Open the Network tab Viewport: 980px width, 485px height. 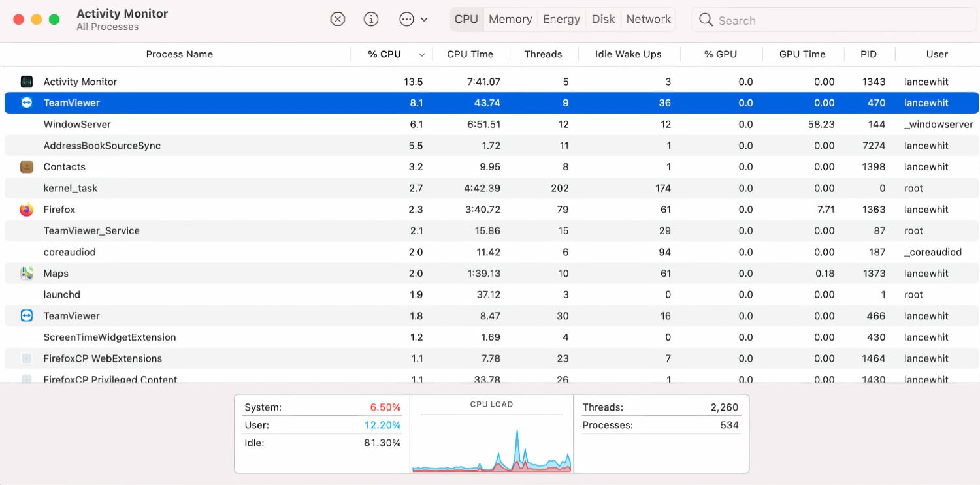[647, 19]
